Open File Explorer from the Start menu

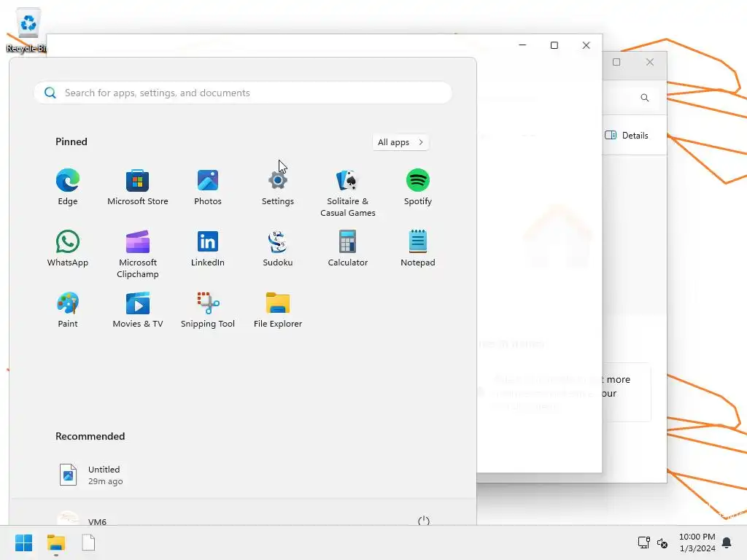click(278, 309)
